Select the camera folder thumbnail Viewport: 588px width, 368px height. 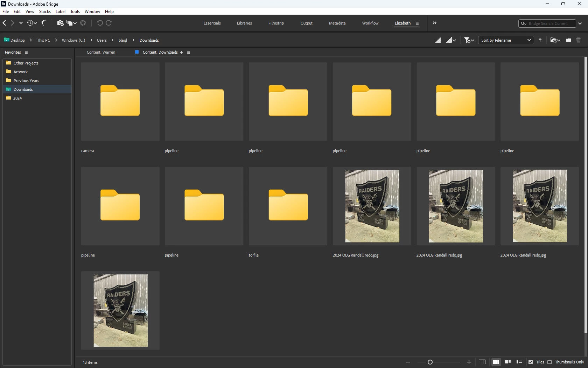120,102
